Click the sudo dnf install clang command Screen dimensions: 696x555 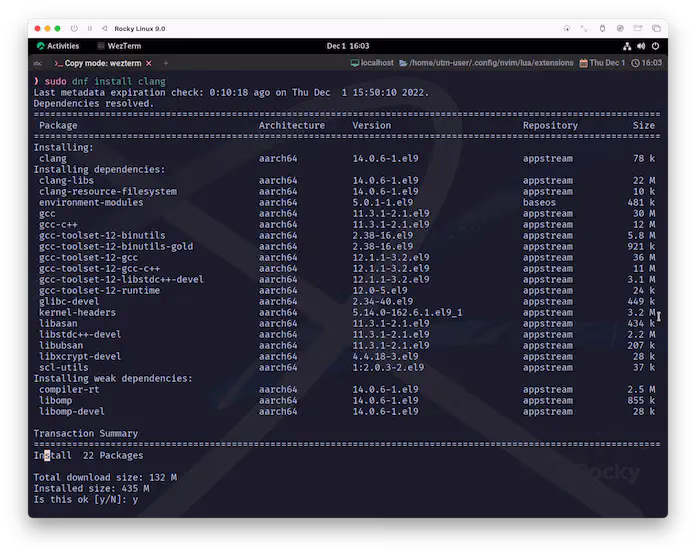coord(105,81)
